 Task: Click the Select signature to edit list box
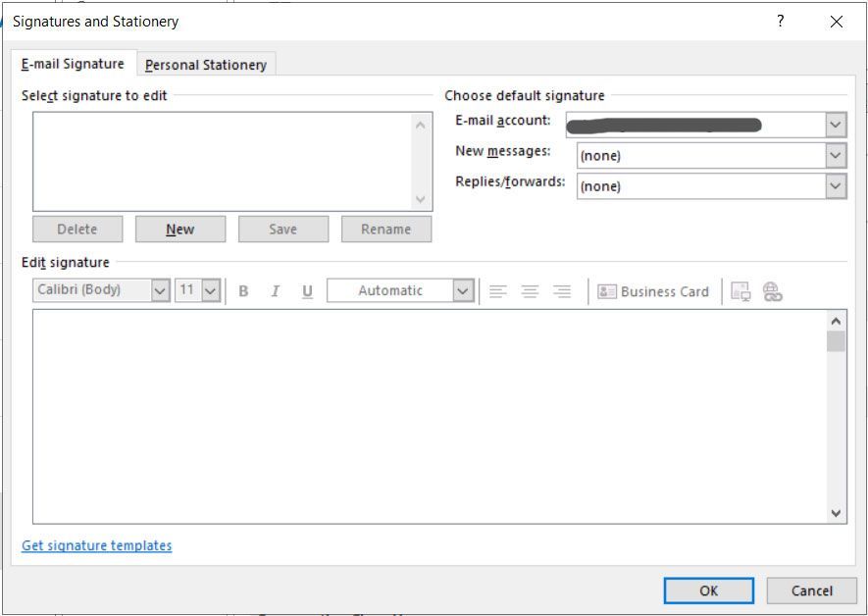tap(223, 162)
